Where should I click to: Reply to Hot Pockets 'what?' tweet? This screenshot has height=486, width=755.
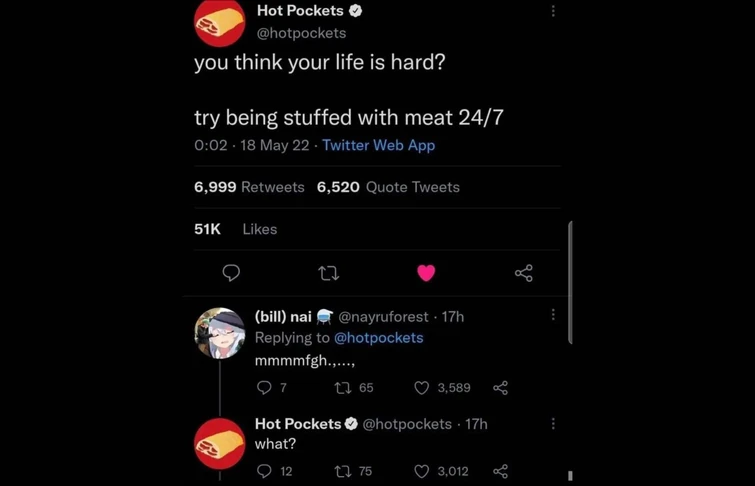point(264,471)
